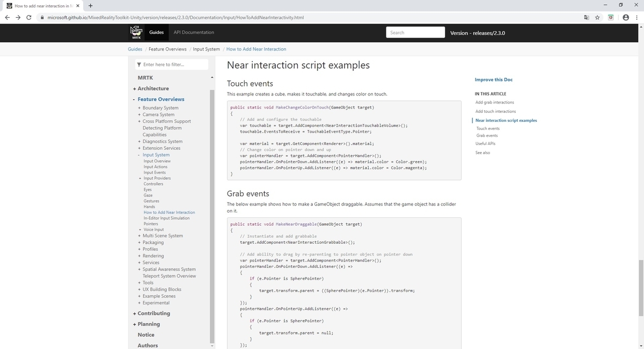The image size is (644, 349).
Task: Click the 'Enter here to filter' box
Action: coord(171,64)
